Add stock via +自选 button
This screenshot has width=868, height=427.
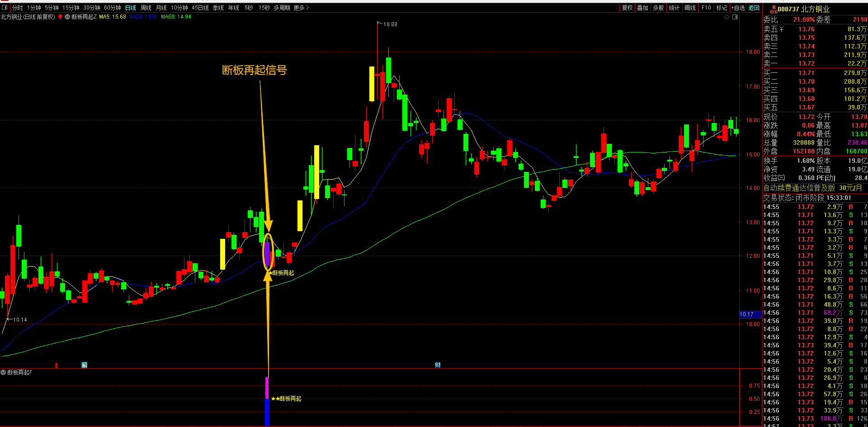(738, 8)
